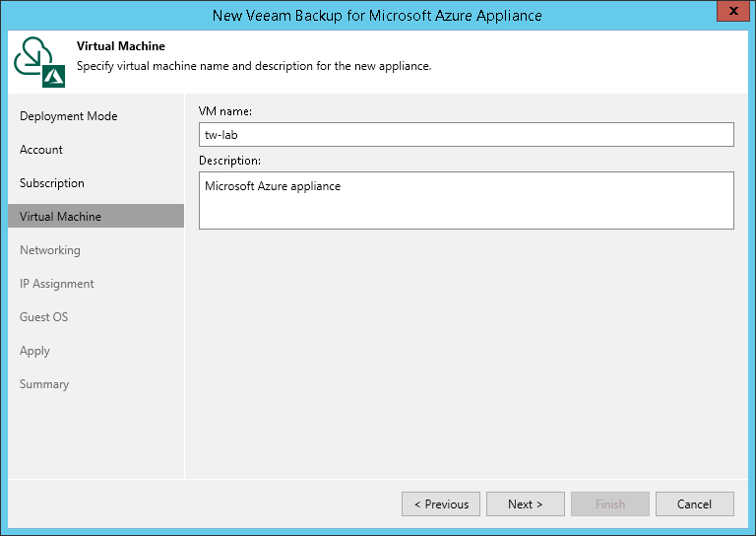This screenshot has height=536, width=756.
Task: Select the Subscription step
Action: (51, 183)
